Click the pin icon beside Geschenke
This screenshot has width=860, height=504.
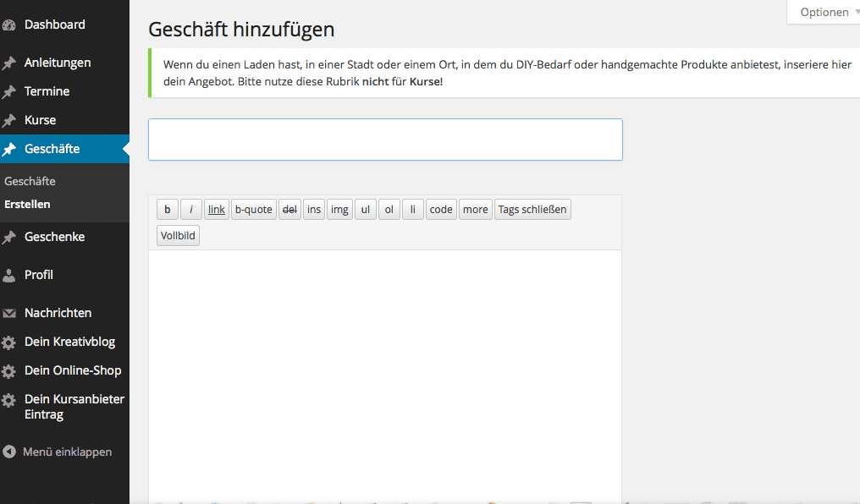[9, 238]
